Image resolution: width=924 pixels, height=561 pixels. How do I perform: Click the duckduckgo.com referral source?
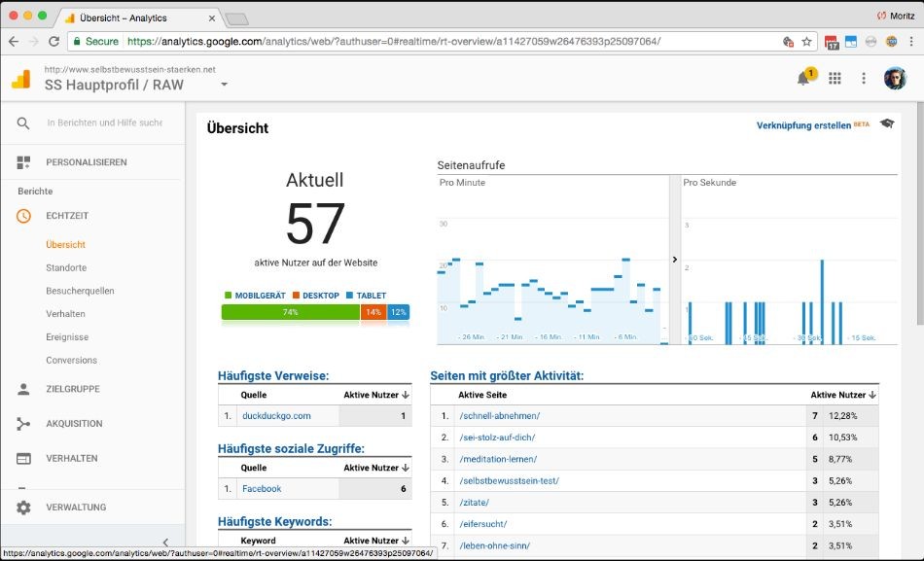pyautogui.click(x=276, y=416)
